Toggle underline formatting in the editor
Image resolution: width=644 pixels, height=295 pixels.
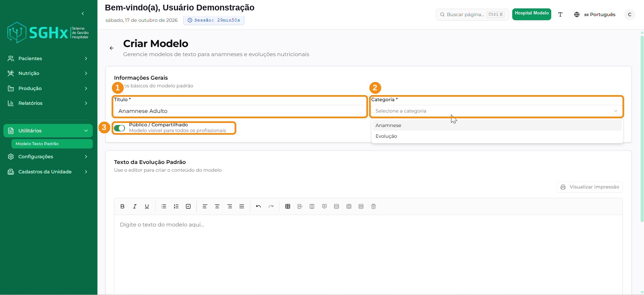(x=147, y=206)
